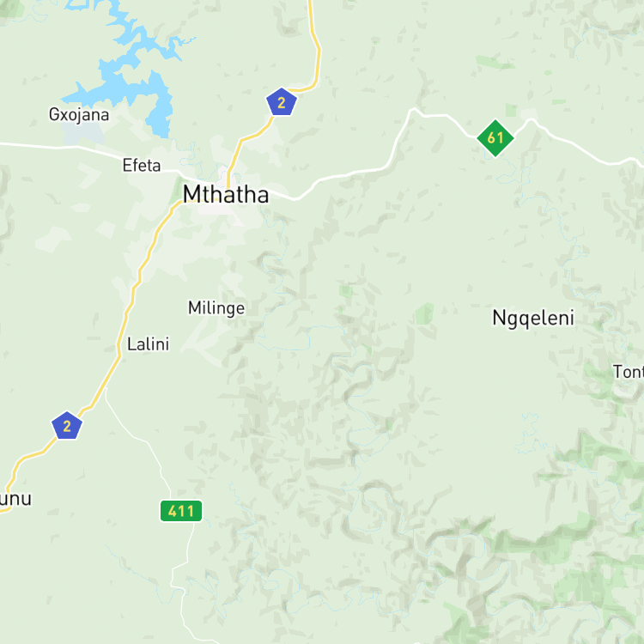The height and width of the screenshot is (644, 644).
Task: Select the Gxojana place label
Action: (79, 114)
